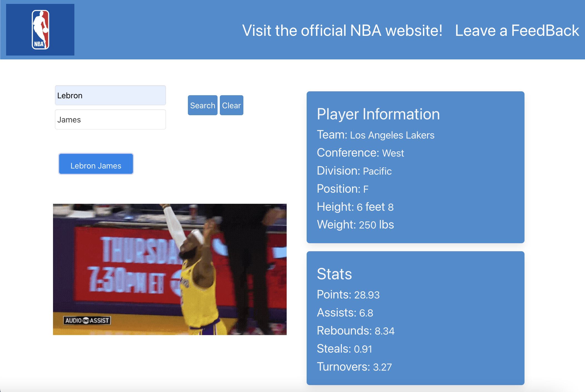Viewport: 585px width, 392px height.
Task: Select the 'Lebron James' result button
Action: pyautogui.click(x=96, y=164)
